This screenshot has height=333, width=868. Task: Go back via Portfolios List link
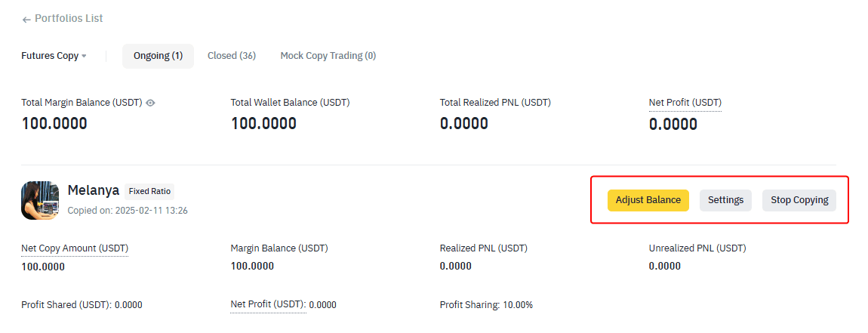(69, 18)
